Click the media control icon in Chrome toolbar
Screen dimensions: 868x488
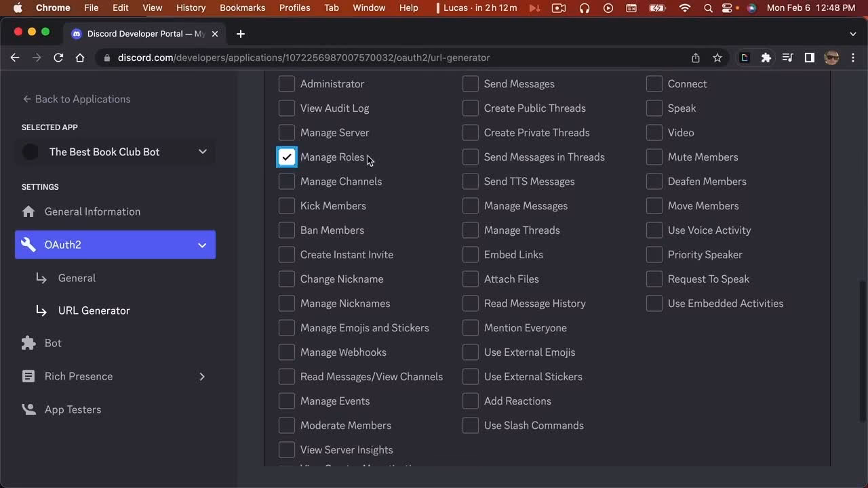tap(788, 58)
